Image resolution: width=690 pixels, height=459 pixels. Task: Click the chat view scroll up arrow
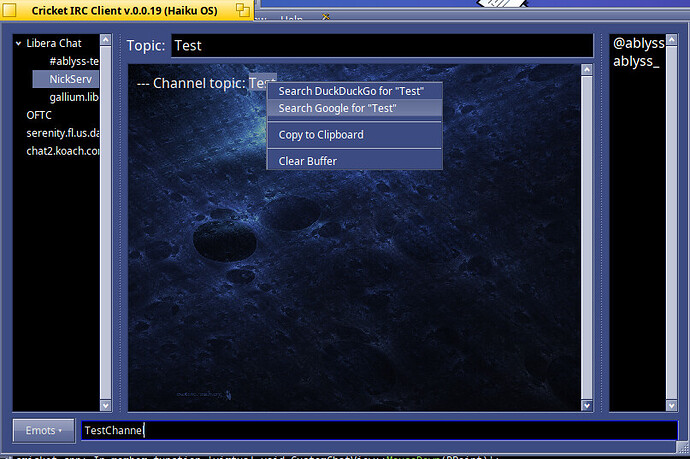point(587,70)
